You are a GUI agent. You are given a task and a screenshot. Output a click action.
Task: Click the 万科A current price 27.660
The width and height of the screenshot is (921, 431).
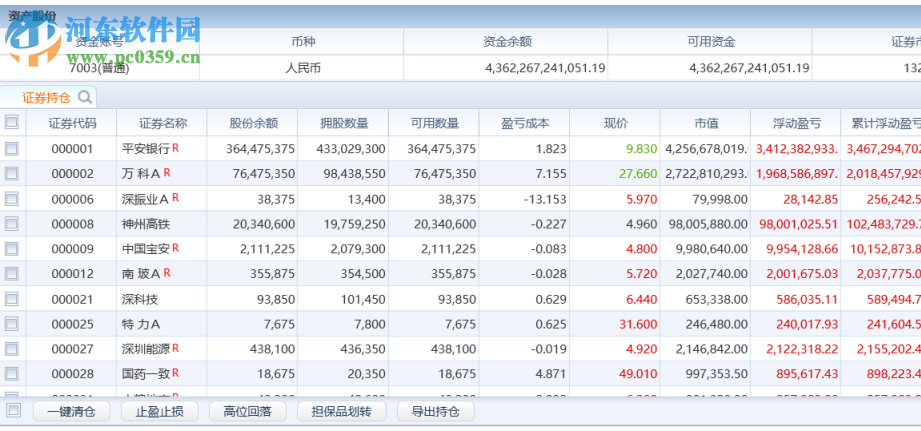tap(638, 173)
